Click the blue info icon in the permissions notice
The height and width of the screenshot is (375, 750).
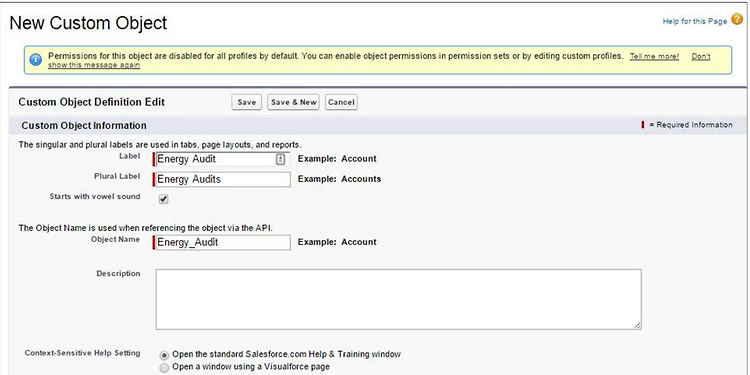[x=35, y=60]
